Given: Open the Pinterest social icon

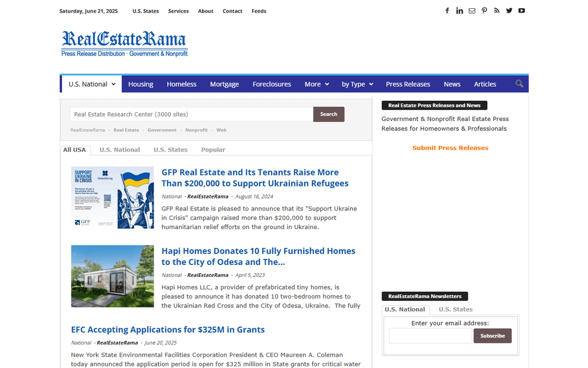Looking at the screenshot, I should coord(484,11).
